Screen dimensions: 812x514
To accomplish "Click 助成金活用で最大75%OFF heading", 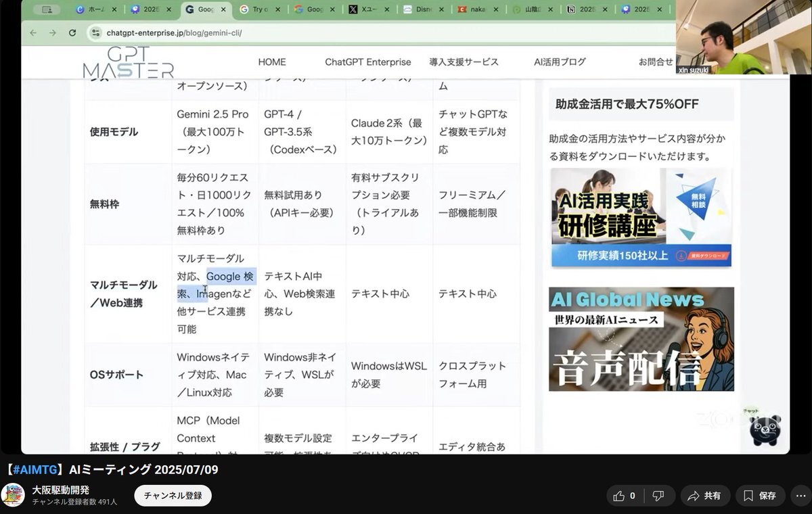I will (x=627, y=104).
